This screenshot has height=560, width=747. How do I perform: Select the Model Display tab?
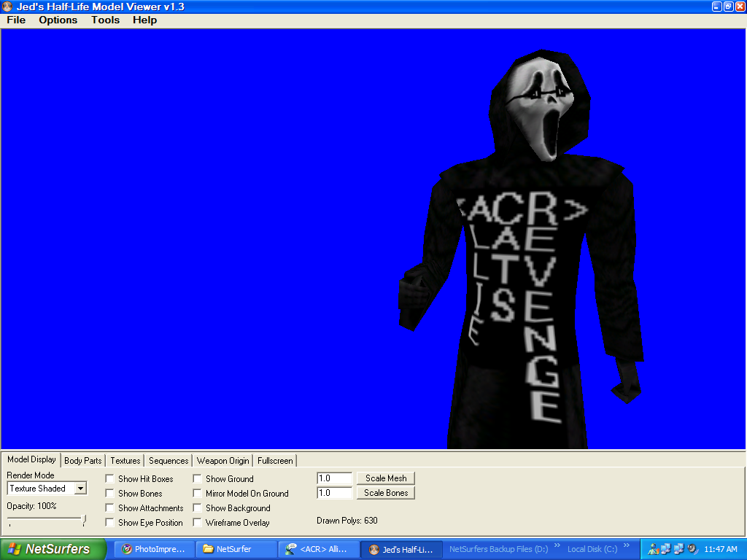click(x=31, y=459)
